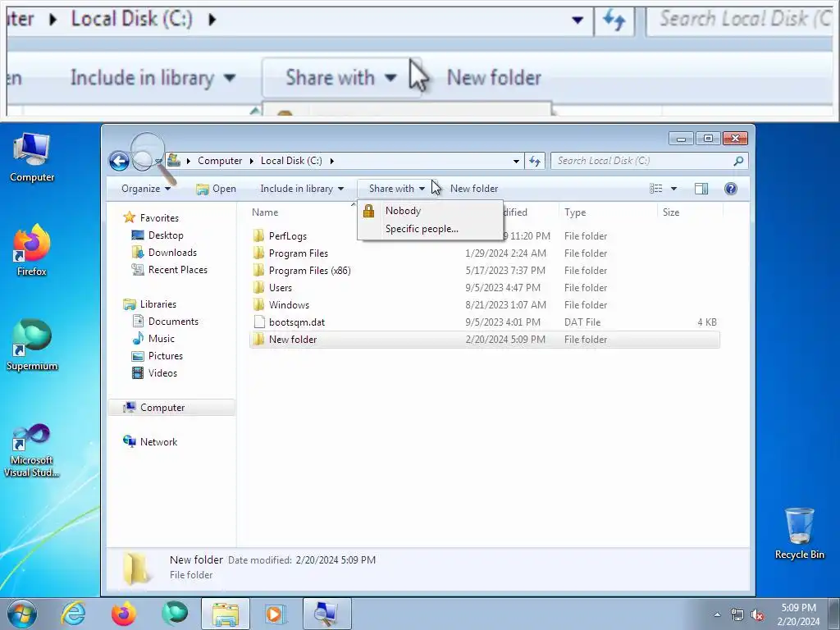This screenshot has width=840, height=630.
Task: Click the Computer breadcrumb segment
Action: click(x=220, y=161)
